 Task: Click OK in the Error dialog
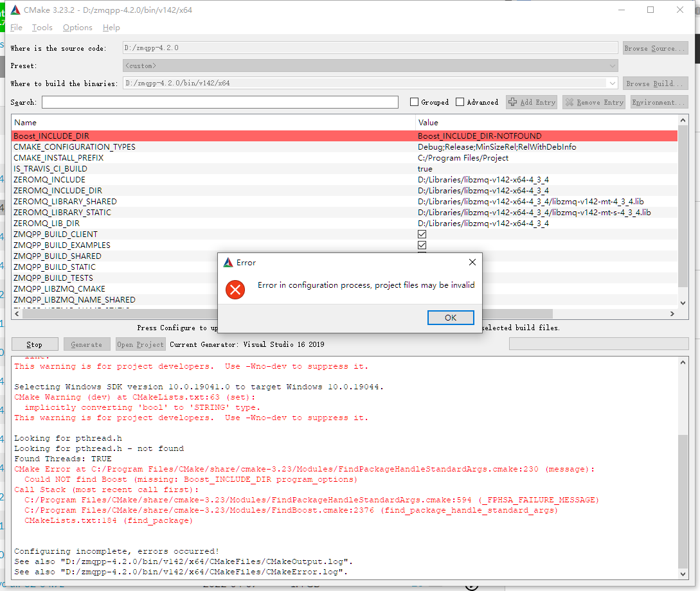[x=451, y=317]
